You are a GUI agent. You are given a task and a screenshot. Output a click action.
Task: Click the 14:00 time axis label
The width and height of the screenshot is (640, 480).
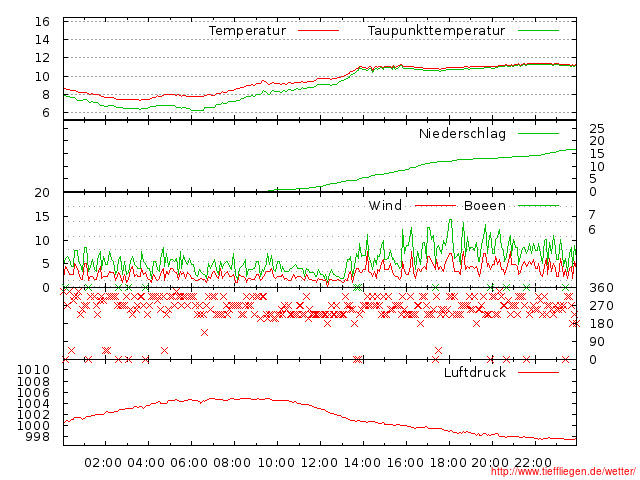click(x=362, y=463)
